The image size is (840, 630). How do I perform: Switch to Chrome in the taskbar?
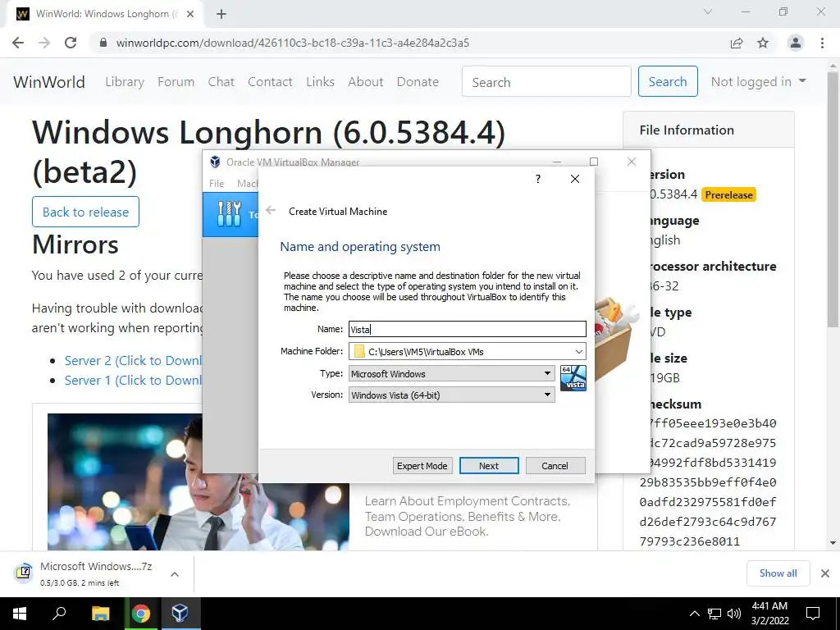(x=141, y=614)
